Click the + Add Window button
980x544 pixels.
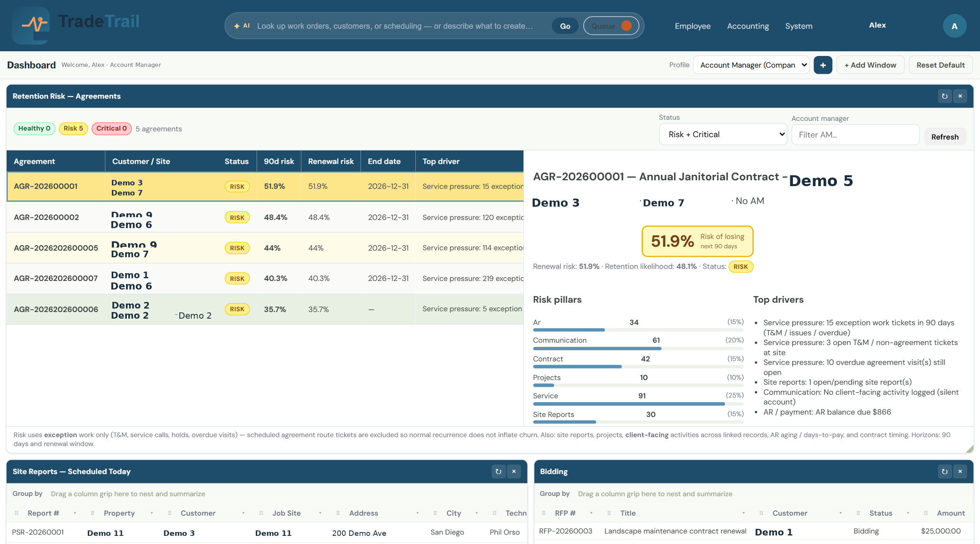click(x=870, y=65)
